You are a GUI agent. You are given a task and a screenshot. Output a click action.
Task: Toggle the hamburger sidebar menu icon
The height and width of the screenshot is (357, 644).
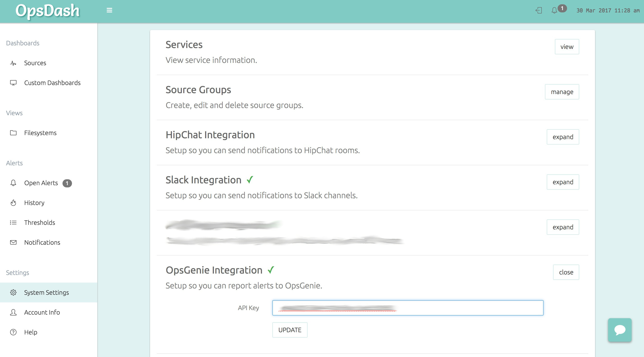tap(109, 10)
